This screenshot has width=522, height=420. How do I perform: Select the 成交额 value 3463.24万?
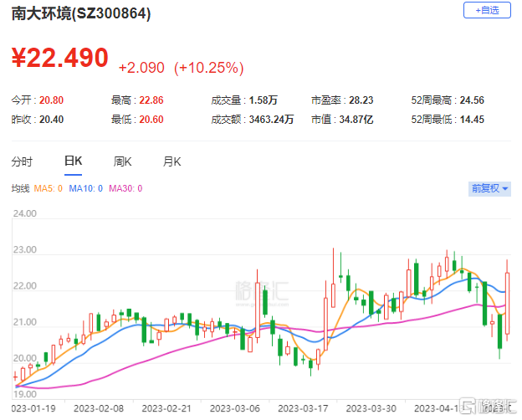pyautogui.click(x=271, y=120)
